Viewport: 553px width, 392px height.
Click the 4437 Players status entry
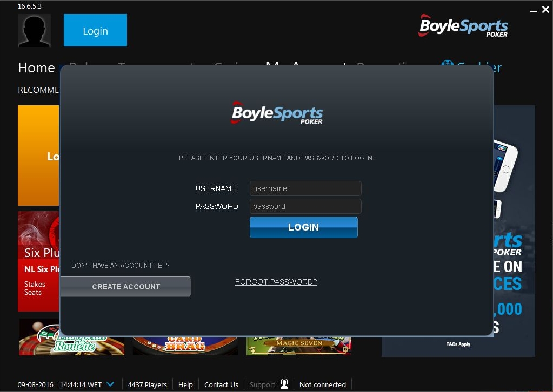pyautogui.click(x=148, y=384)
